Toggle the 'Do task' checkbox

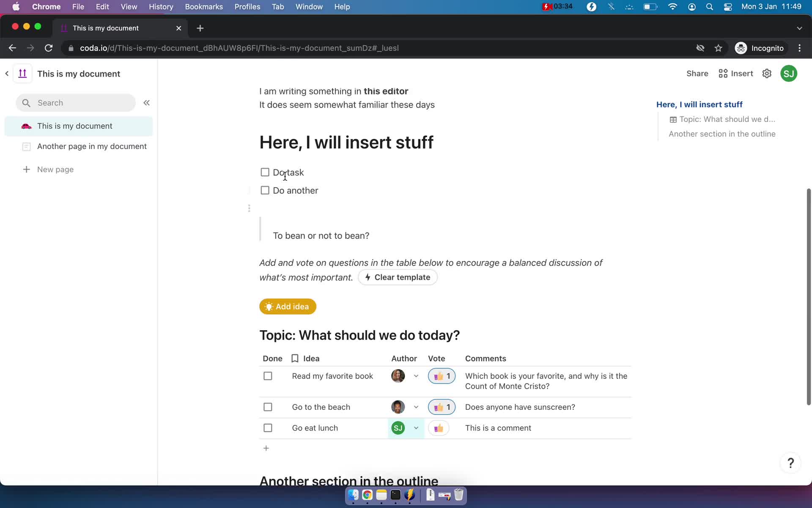pos(265,172)
